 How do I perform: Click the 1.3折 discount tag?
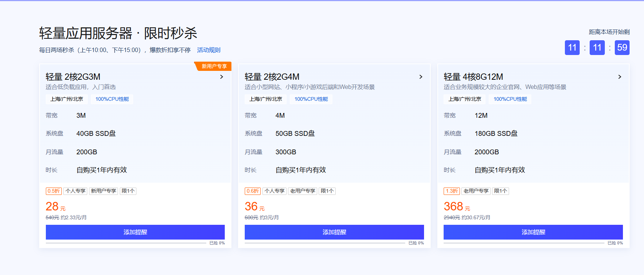[x=452, y=191]
